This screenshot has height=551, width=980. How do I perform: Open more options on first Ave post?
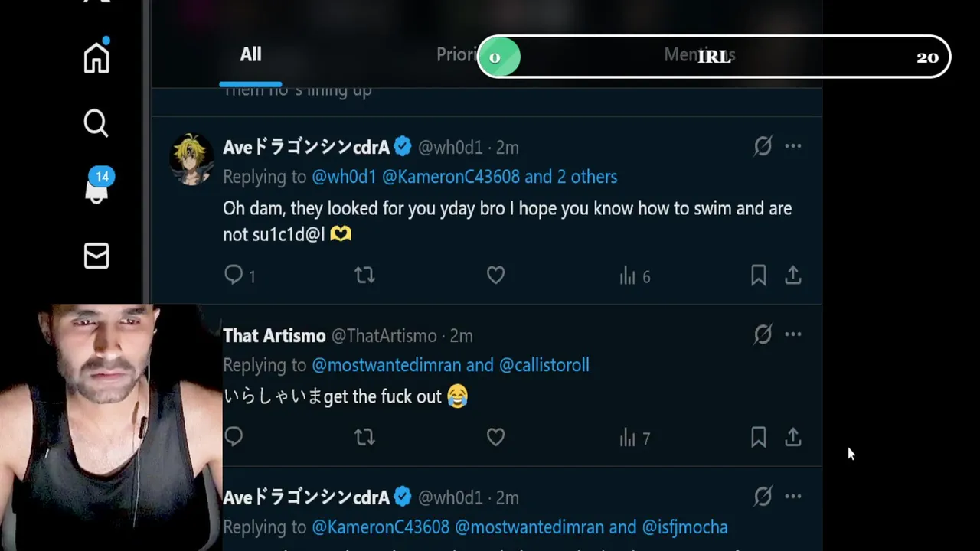coord(793,146)
